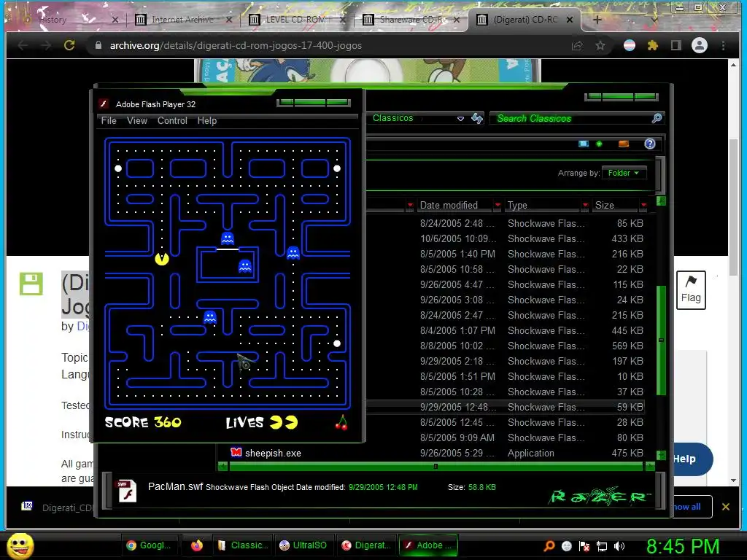747x560 pixels.
Task: Click the horizontal scrollbar of file list
Action: click(436, 467)
